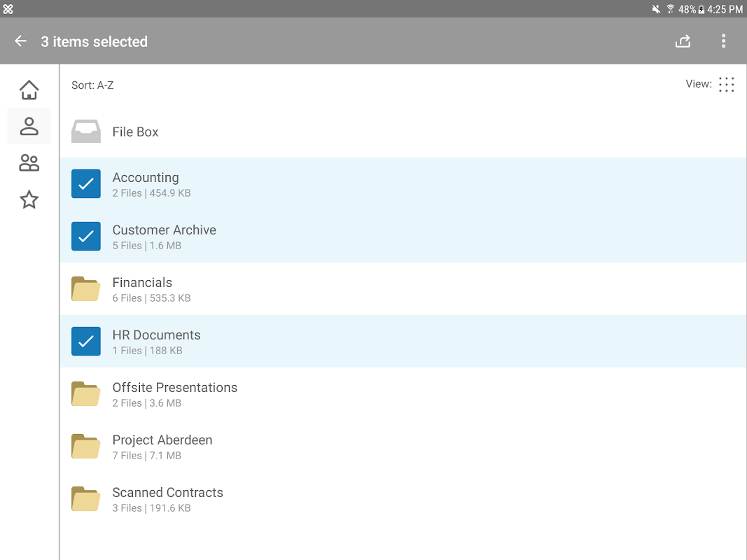Screen dimensions: 747x560
Task: Tap the back arrow to exit selection
Action: point(21,41)
